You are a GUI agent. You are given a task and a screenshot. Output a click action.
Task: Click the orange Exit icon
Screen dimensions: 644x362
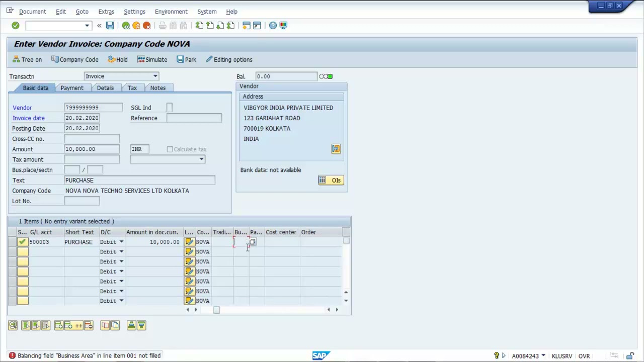pyautogui.click(x=136, y=25)
